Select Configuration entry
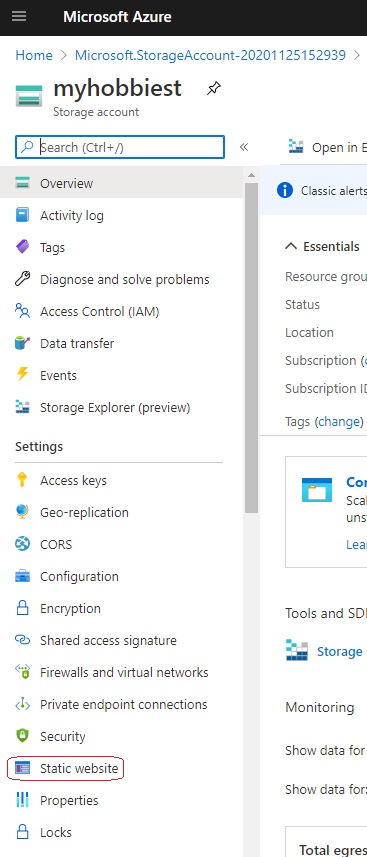Image resolution: width=367 pixels, height=857 pixels. pyautogui.click(x=79, y=577)
